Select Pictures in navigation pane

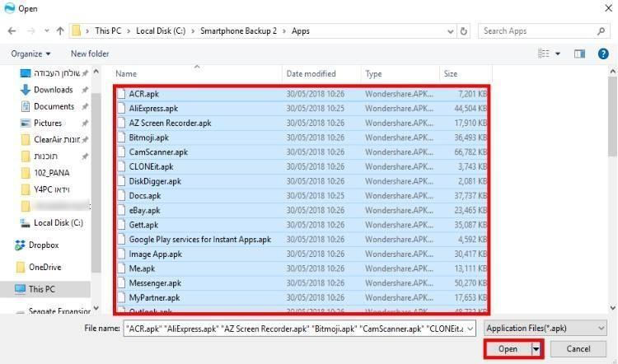point(48,123)
